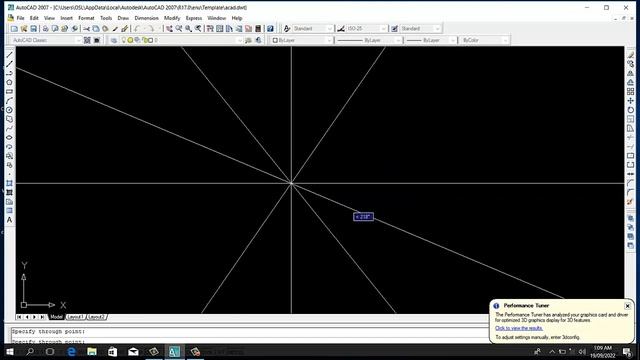Viewport: 640px width, 360px height.
Task: Click the 'Click to view the results' link
Action: pyautogui.click(x=519, y=328)
